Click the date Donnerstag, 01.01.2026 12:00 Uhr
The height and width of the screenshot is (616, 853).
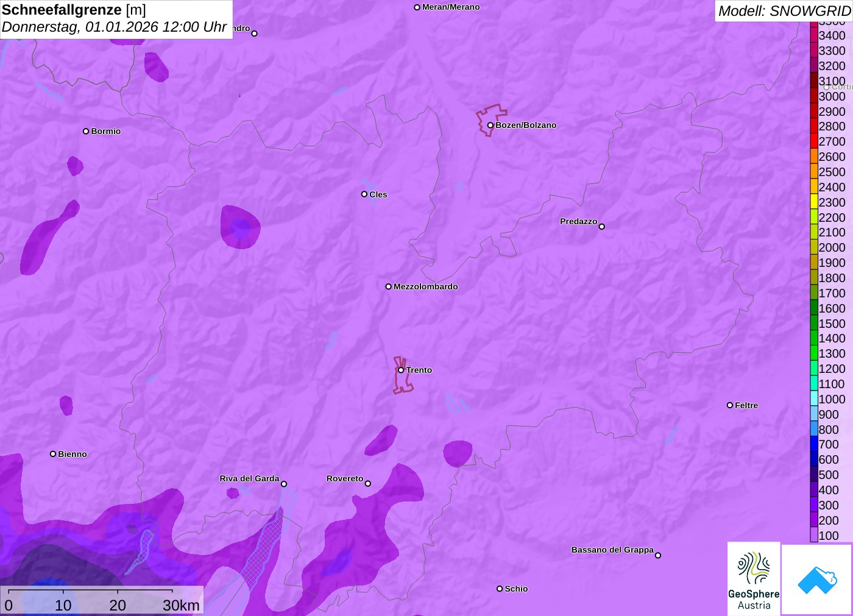coord(114,27)
